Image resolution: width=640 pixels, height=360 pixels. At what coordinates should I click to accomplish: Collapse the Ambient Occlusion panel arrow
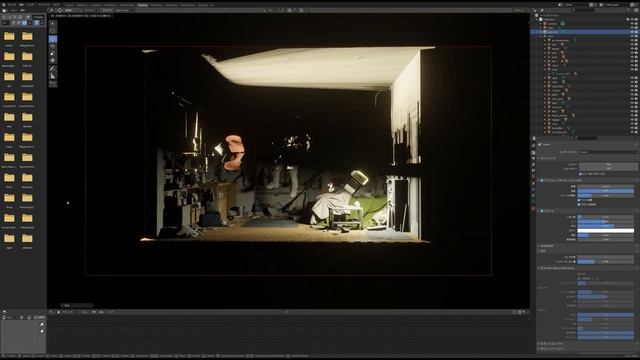click(538, 180)
